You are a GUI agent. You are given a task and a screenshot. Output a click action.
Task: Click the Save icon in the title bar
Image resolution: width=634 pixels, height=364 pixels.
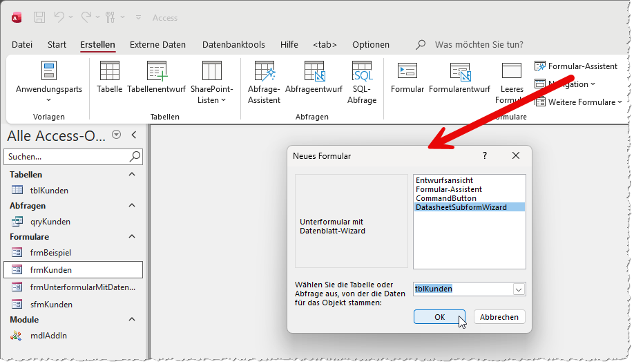[x=39, y=17]
